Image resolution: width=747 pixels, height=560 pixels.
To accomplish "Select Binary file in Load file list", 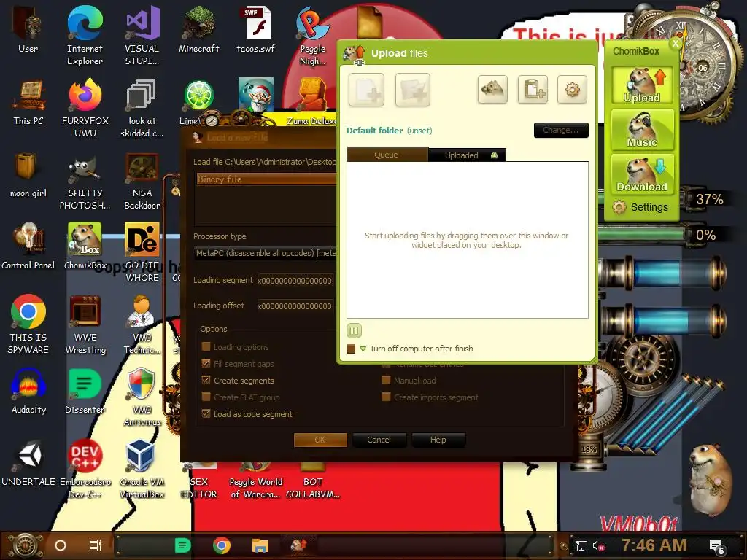I will pyautogui.click(x=266, y=179).
